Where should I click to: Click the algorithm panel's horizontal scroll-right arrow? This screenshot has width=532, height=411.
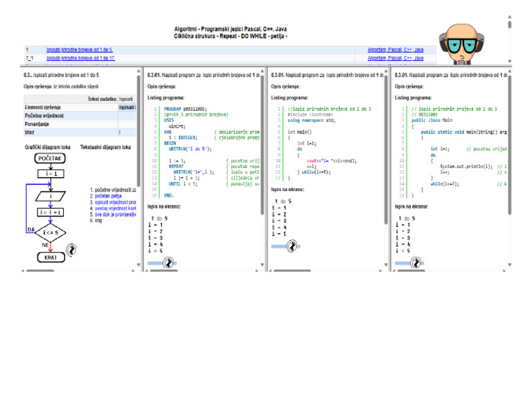click(x=133, y=271)
